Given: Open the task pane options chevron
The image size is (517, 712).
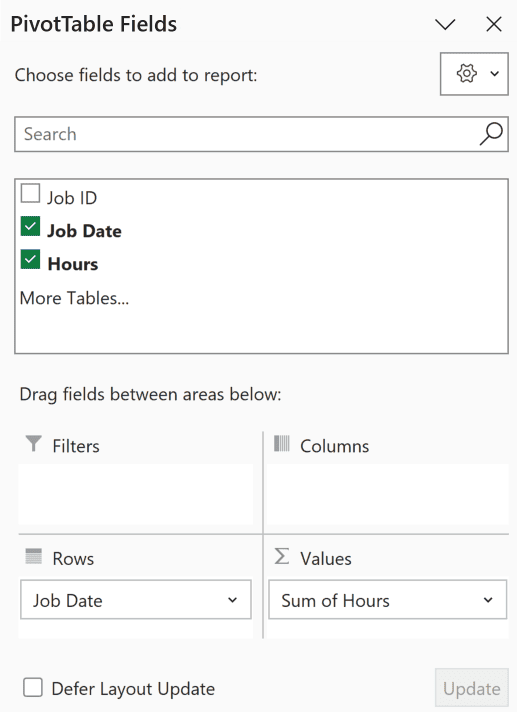Looking at the screenshot, I should pyautogui.click(x=445, y=25).
